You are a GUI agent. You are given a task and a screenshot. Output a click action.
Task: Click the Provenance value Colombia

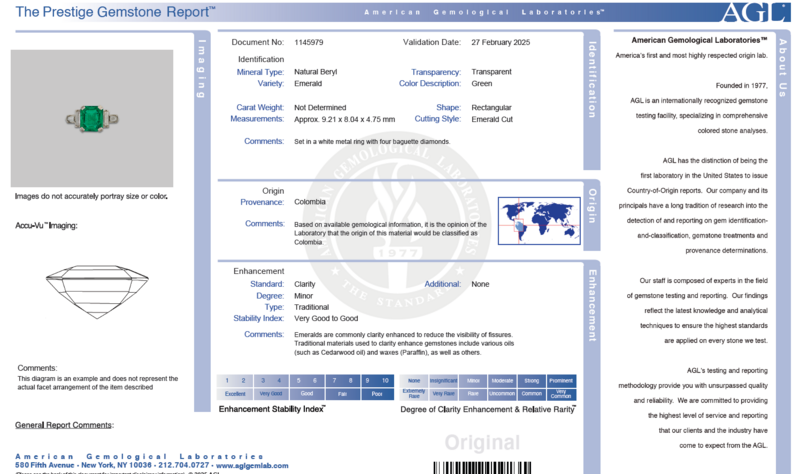click(310, 202)
